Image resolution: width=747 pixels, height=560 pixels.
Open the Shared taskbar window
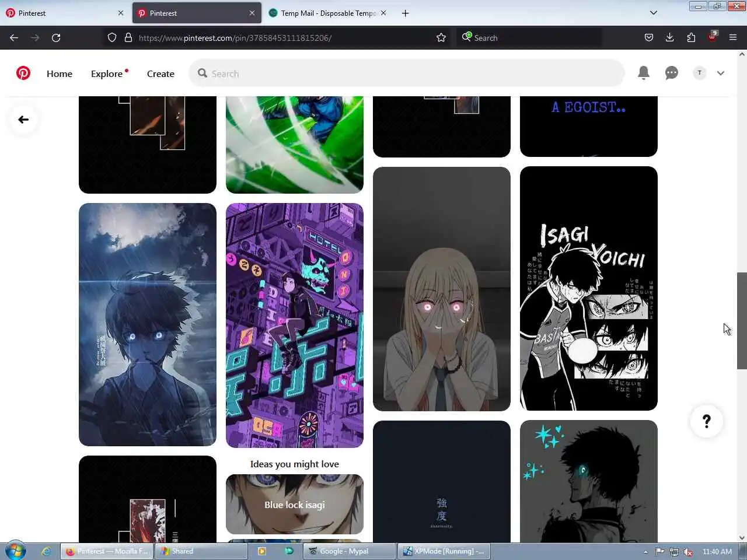click(201, 551)
